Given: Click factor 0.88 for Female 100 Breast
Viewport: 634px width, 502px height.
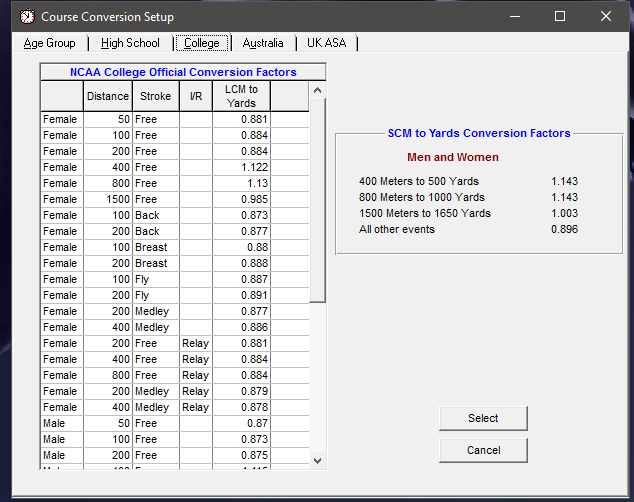Looking at the screenshot, I should click(x=241, y=247).
